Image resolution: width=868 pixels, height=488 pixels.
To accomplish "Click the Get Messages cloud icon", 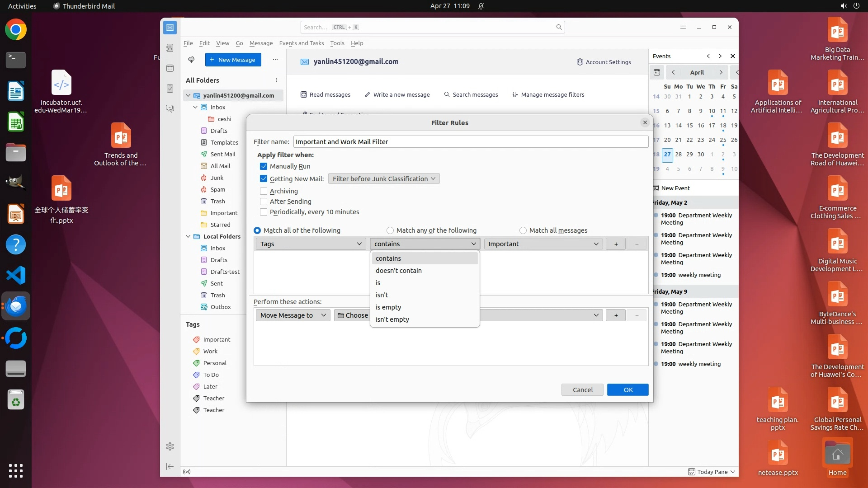I will 191,60.
